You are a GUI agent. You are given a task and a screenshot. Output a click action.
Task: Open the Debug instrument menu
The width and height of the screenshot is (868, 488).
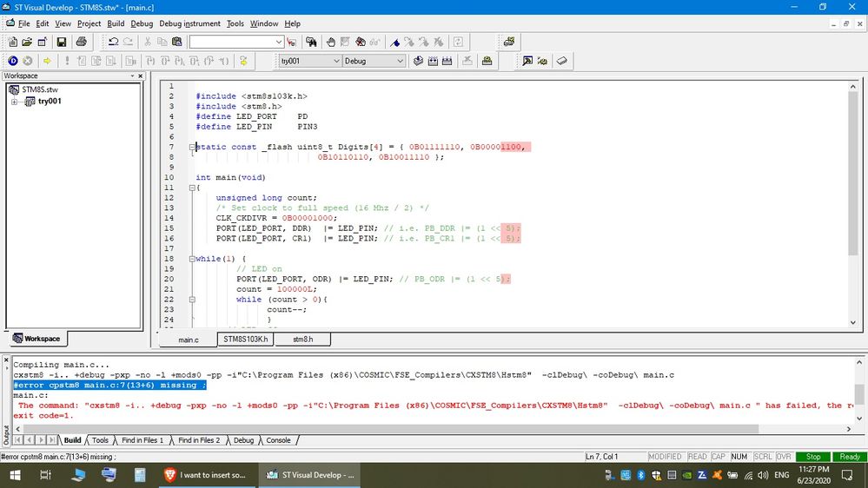pos(190,23)
